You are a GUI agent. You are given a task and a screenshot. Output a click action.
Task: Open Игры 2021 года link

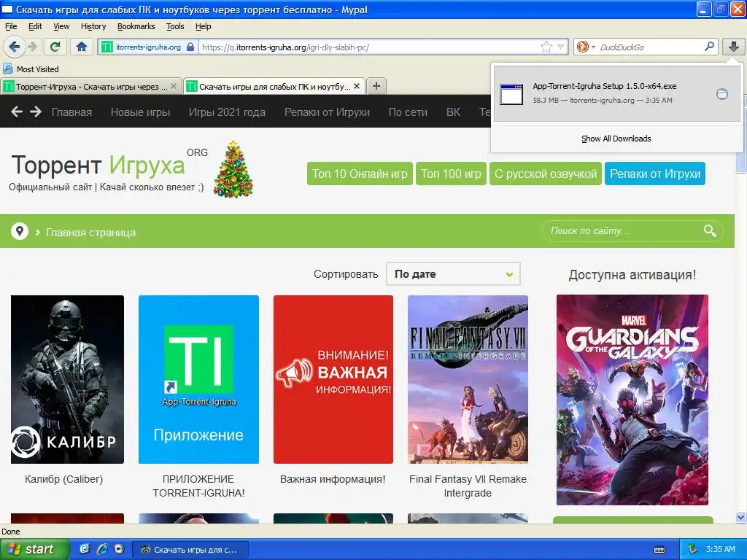pyautogui.click(x=228, y=112)
